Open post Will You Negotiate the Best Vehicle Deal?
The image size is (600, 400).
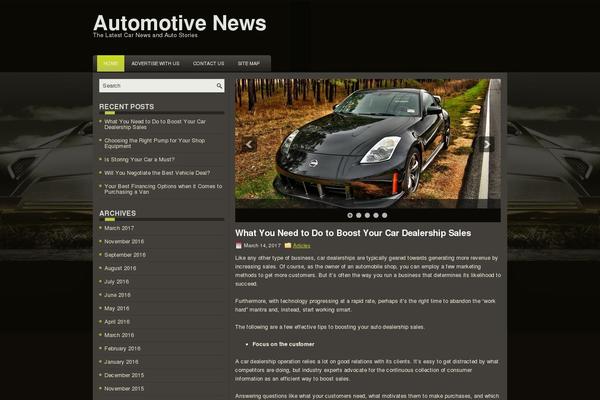point(157,173)
